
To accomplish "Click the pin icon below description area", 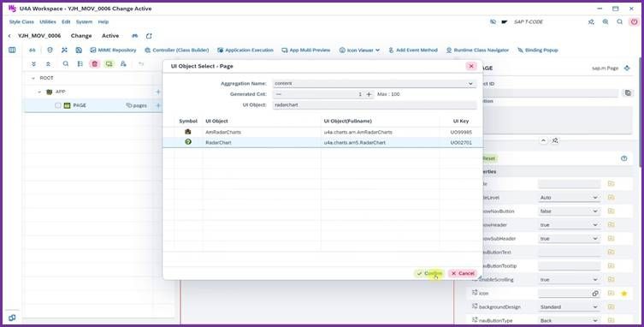I will pos(555,140).
